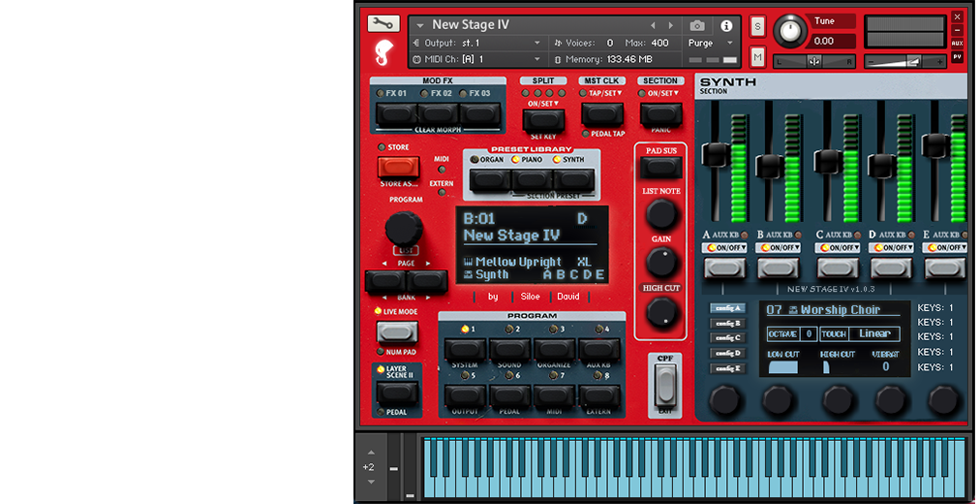Click the PV button in header
The width and height of the screenshot is (980, 504).
(957, 57)
